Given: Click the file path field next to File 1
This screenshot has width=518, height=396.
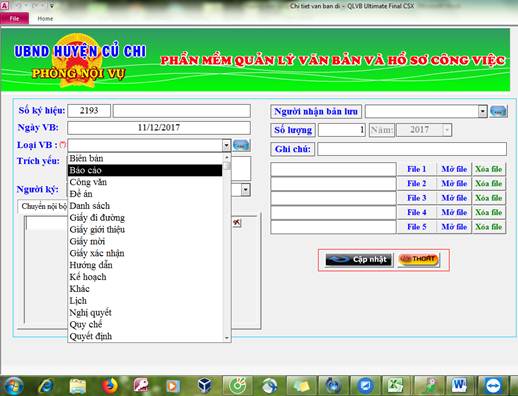Looking at the screenshot, I should (x=333, y=169).
